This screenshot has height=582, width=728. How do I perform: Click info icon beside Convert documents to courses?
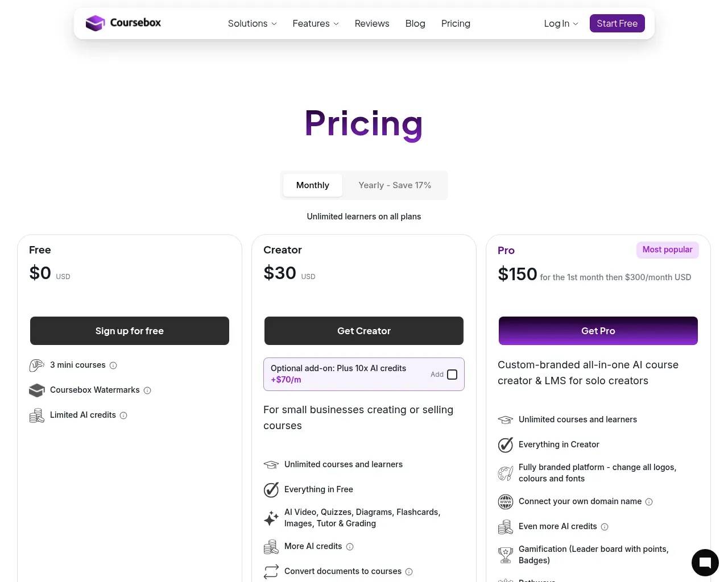[x=409, y=572]
